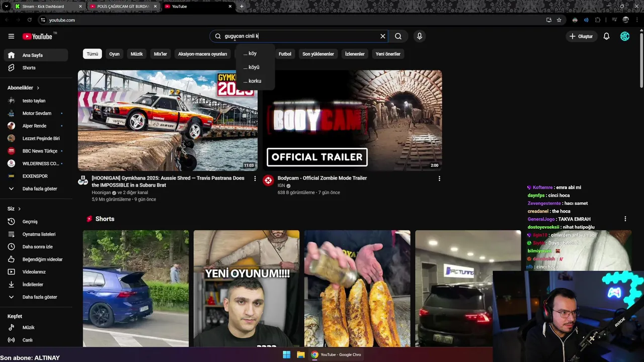Clear the search box with the X
Image resolution: width=644 pixels, height=362 pixels.
pyautogui.click(x=383, y=36)
